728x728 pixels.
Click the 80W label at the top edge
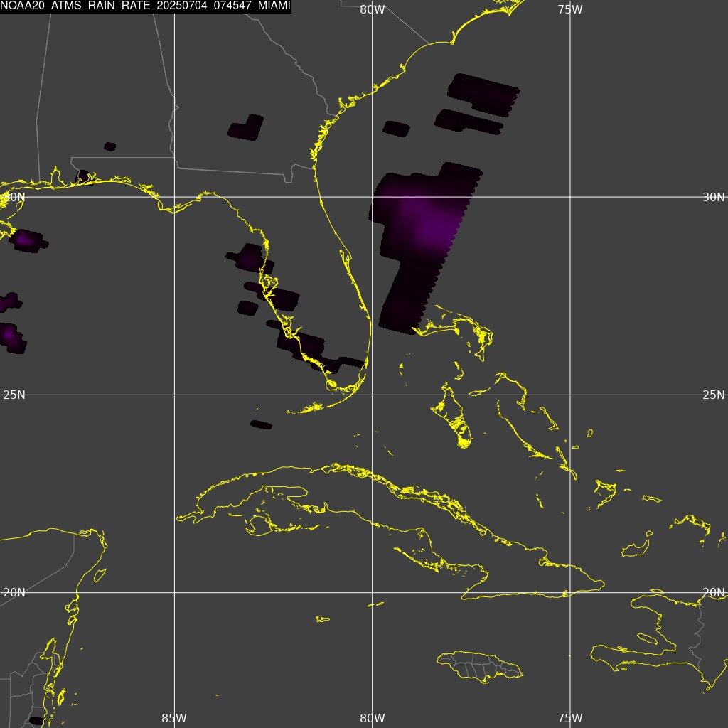(373, 9)
